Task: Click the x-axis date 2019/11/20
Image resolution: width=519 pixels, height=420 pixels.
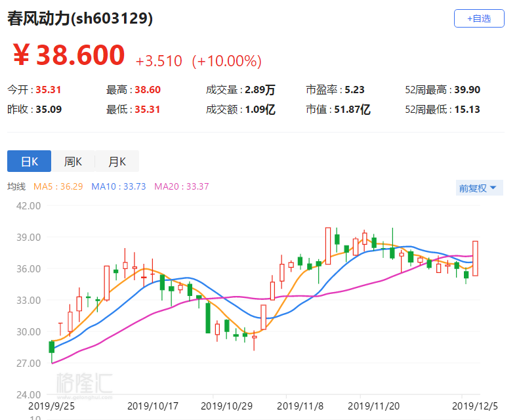Action: click(x=374, y=406)
